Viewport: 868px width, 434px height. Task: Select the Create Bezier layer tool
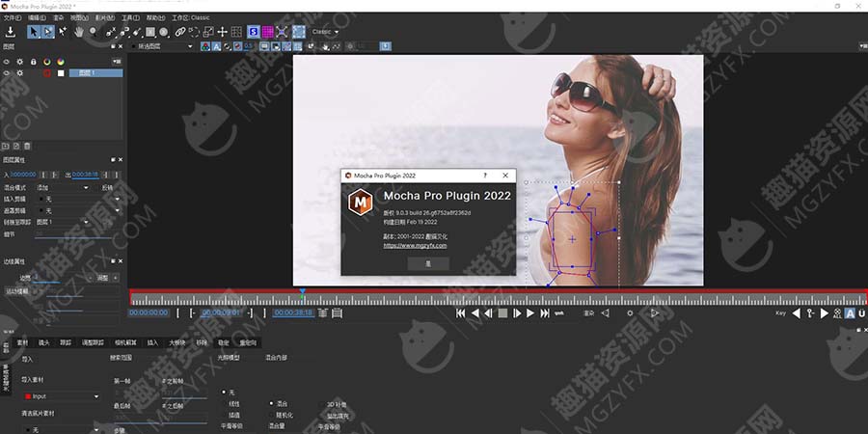(124, 32)
